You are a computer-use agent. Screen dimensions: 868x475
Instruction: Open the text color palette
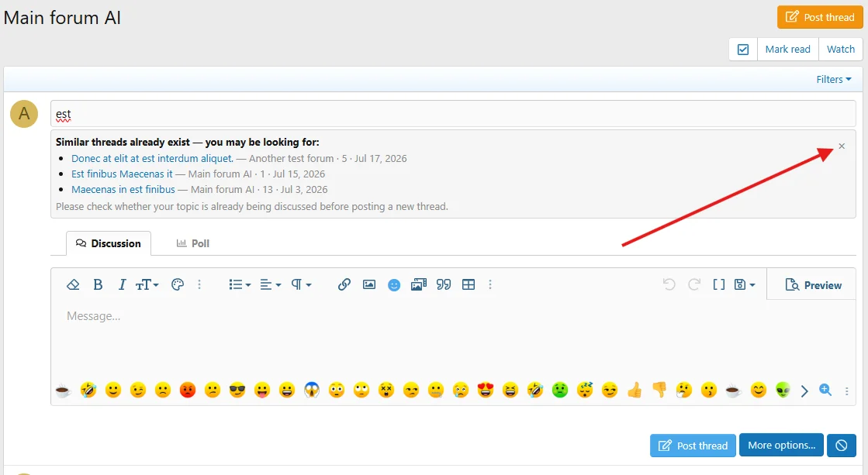click(x=177, y=285)
